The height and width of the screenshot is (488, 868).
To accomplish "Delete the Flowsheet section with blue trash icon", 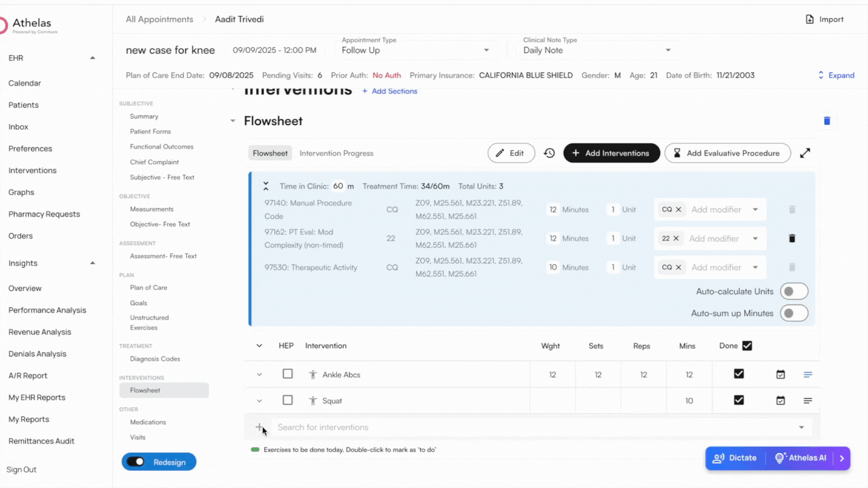I will point(827,121).
